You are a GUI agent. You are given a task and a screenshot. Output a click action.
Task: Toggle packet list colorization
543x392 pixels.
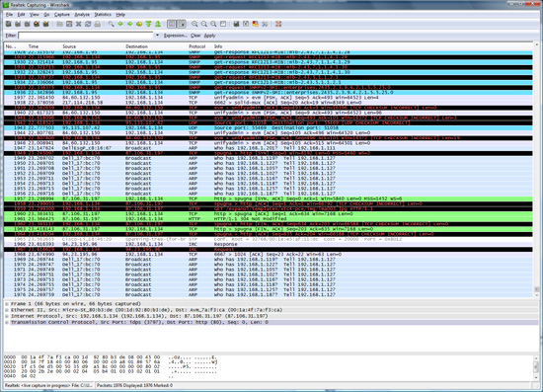tap(172, 24)
